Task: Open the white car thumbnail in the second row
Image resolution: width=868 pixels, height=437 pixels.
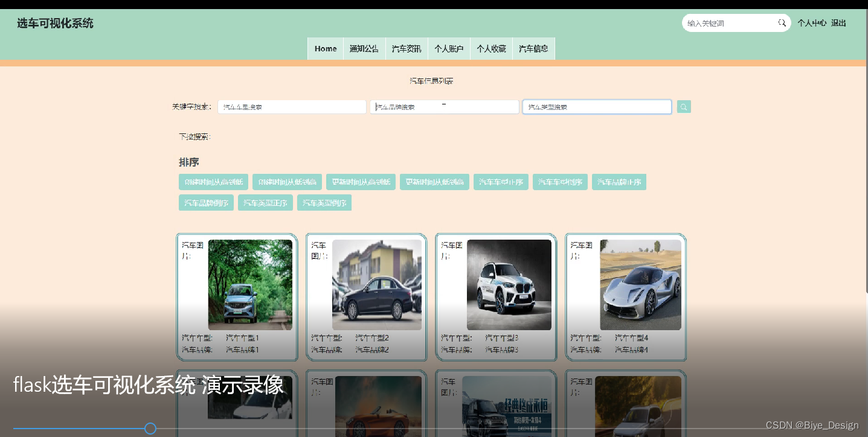Action: point(250,398)
